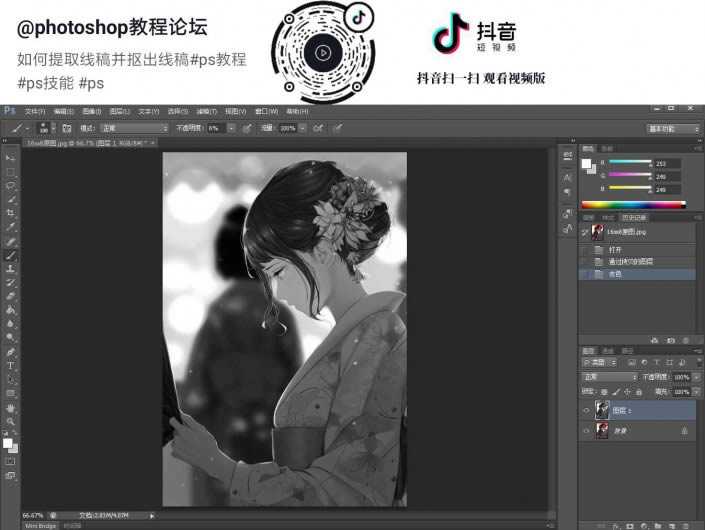705x530 pixels.
Task: Select the Crop tool
Action: [10, 213]
